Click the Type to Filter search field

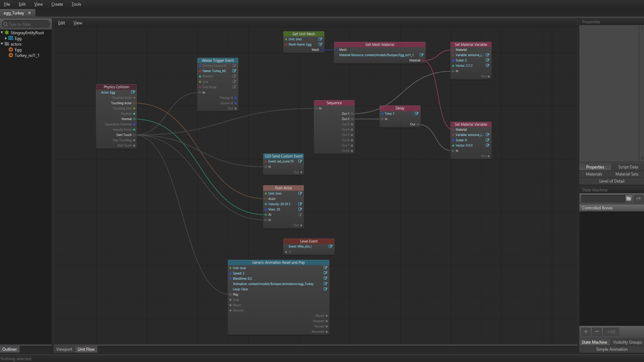27,24
